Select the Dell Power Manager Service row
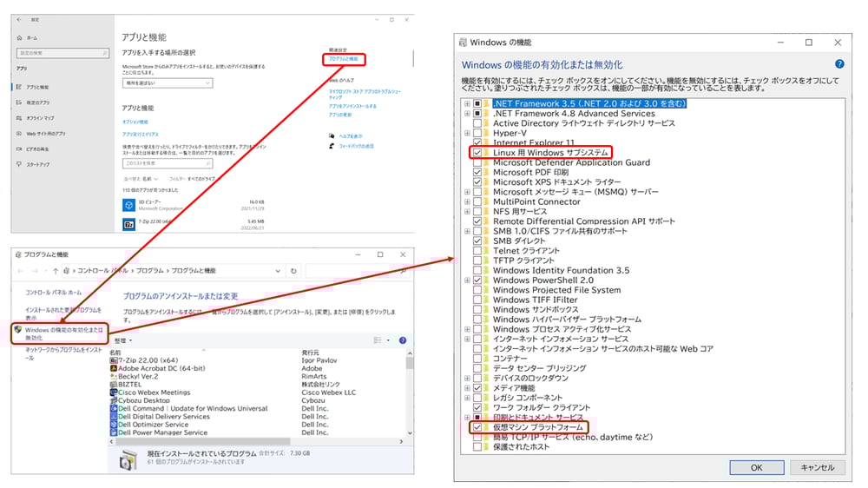Viewport: 868px width, 488px height. (257, 432)
